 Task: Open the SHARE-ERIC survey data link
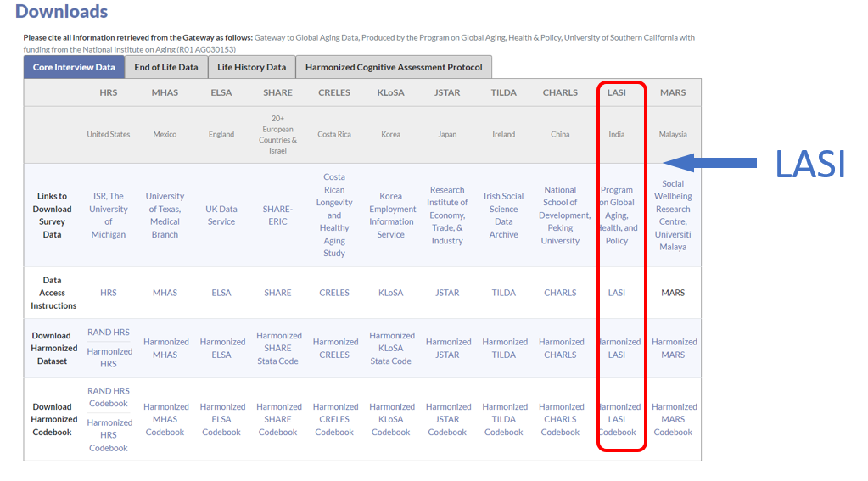pyautogui.click(x=278, y=215)
